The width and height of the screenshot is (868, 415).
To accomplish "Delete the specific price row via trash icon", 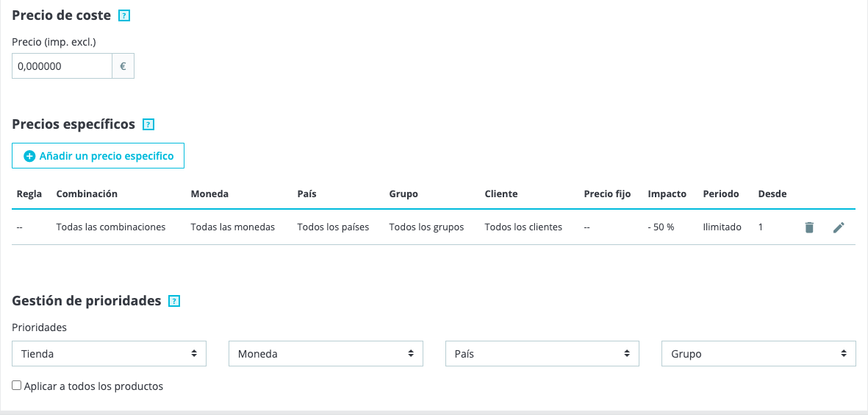I will [809, 227].
